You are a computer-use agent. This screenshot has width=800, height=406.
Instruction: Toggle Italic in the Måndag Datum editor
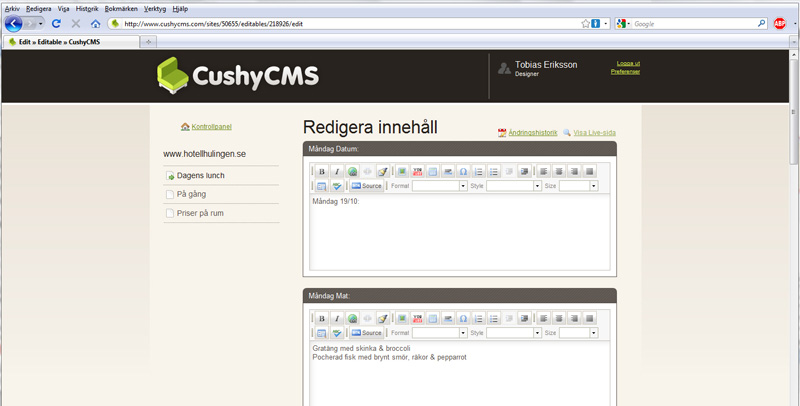tap(337, 171)
